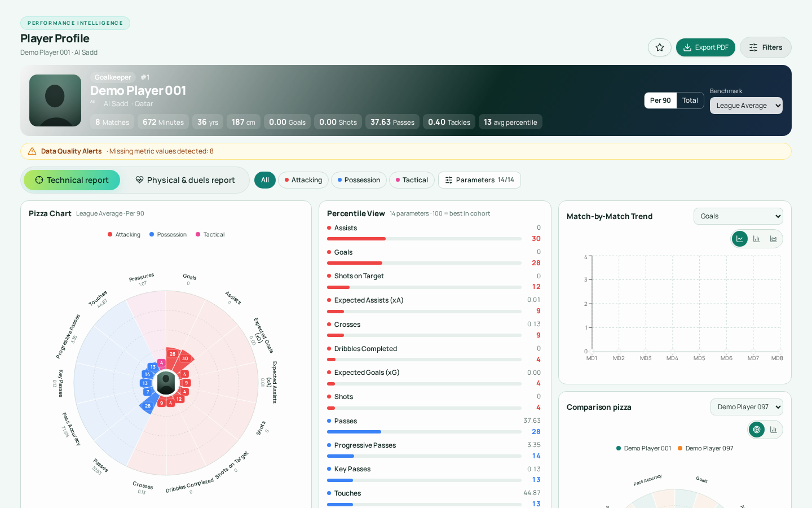Viewport: 812px width, 508px height.
Task: Activate the All metrics filter chip
Action: click(x=265, y=180)
